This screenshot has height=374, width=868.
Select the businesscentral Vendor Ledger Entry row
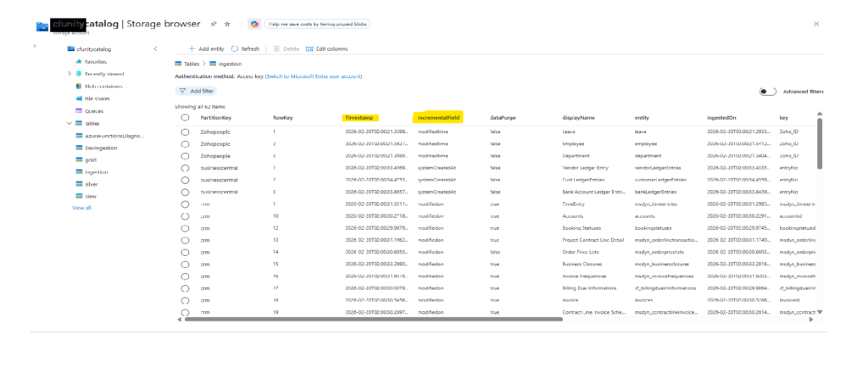pyautogui.click(x=185, y=168)
